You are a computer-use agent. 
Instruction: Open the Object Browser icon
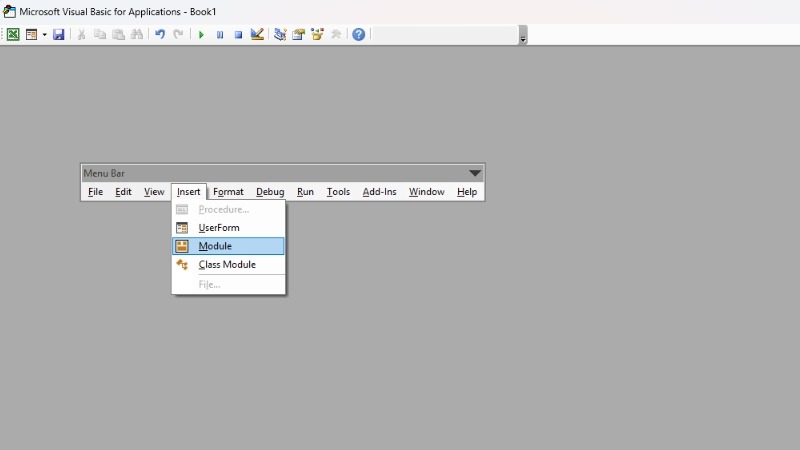click(x=317, y=34)
